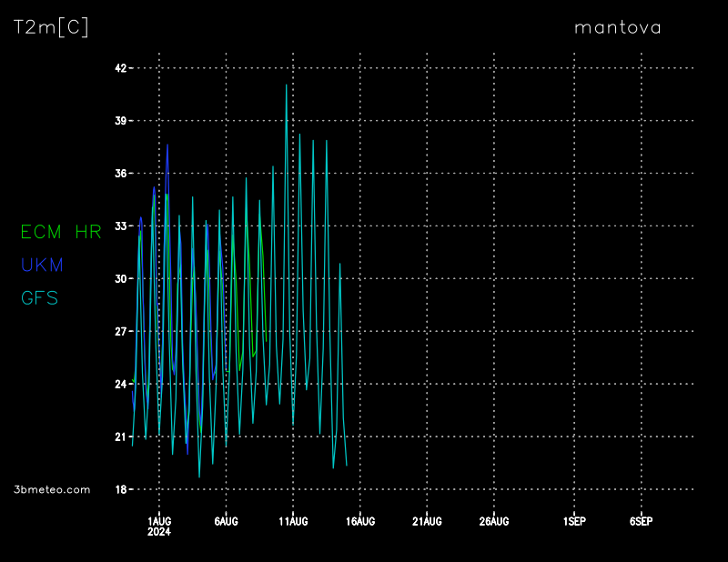Select the 21AUG date tick label
The image size is (728, 562).
pos(427,521)
